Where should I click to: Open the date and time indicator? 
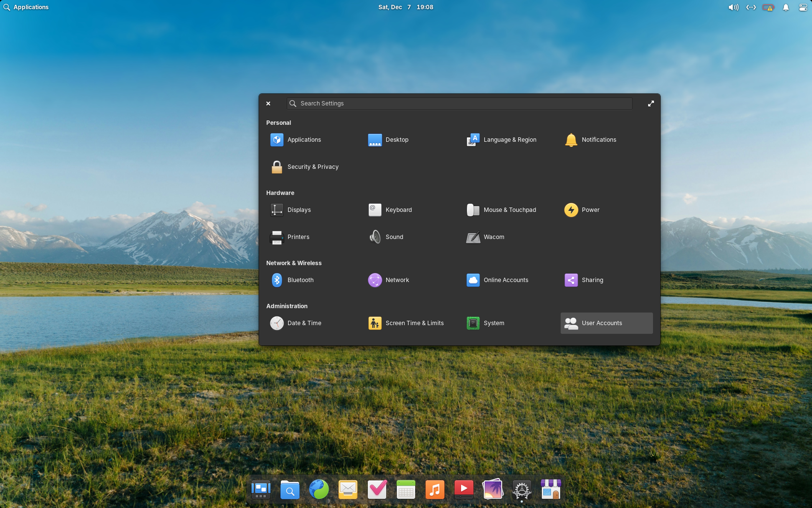(406, 7)
